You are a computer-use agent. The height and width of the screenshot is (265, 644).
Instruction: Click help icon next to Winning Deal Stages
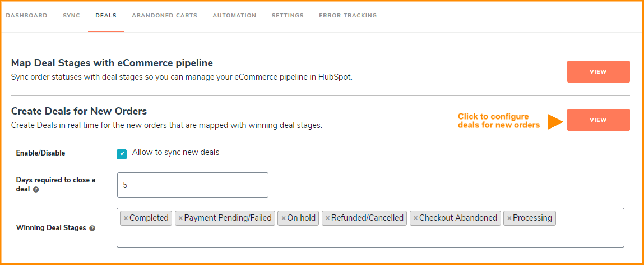click(x=92, y=228)
